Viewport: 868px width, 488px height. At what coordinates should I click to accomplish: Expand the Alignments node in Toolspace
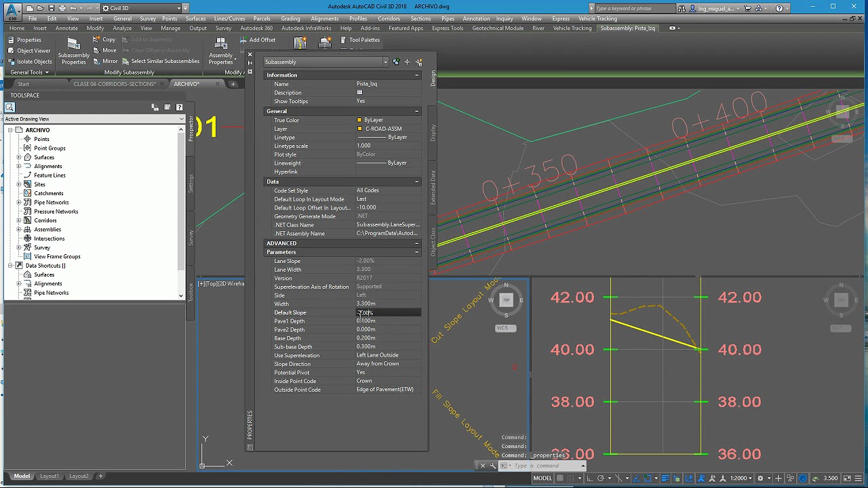19,166
